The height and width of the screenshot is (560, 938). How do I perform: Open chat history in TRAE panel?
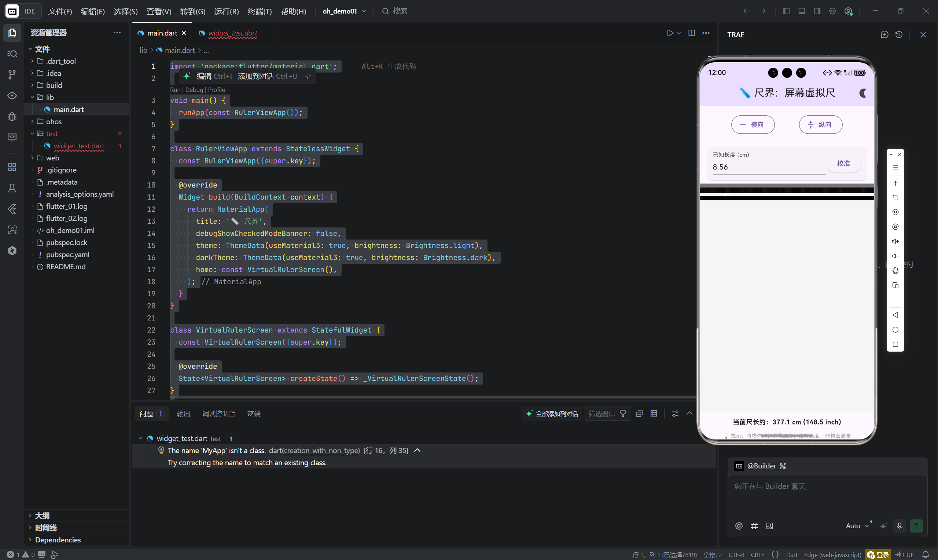(899, 34)
